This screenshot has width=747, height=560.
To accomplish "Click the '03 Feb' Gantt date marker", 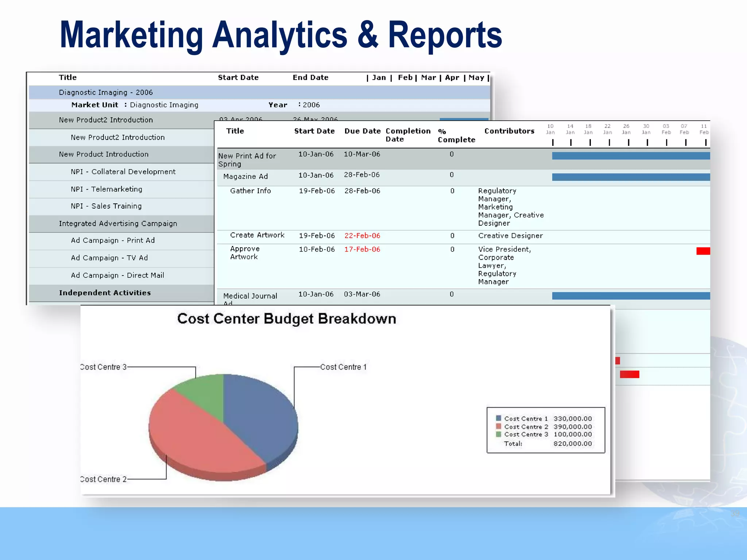I will 666,129.
